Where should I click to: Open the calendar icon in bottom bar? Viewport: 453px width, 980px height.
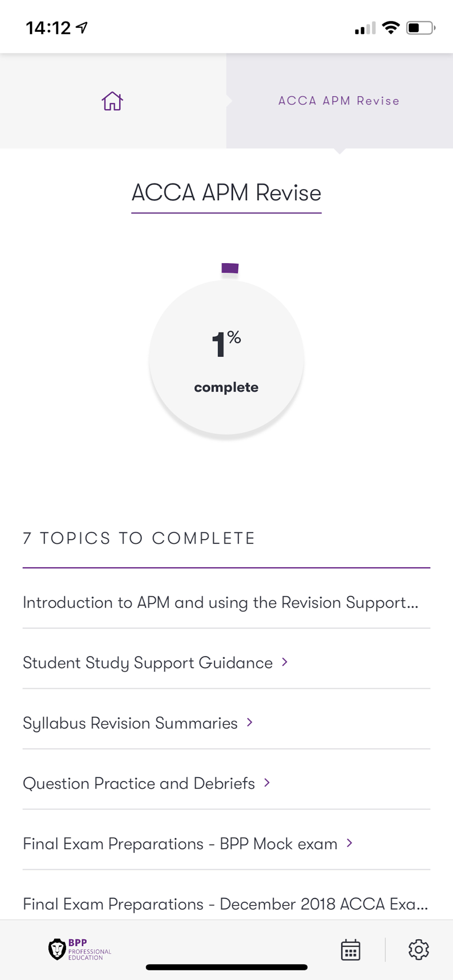(x=351, y=950)
